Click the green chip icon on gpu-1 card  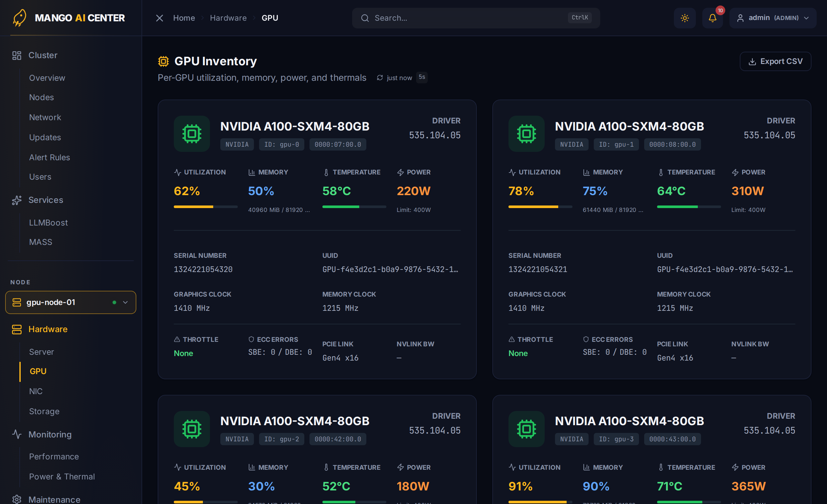pyautogui.click(x=526, y=134)
